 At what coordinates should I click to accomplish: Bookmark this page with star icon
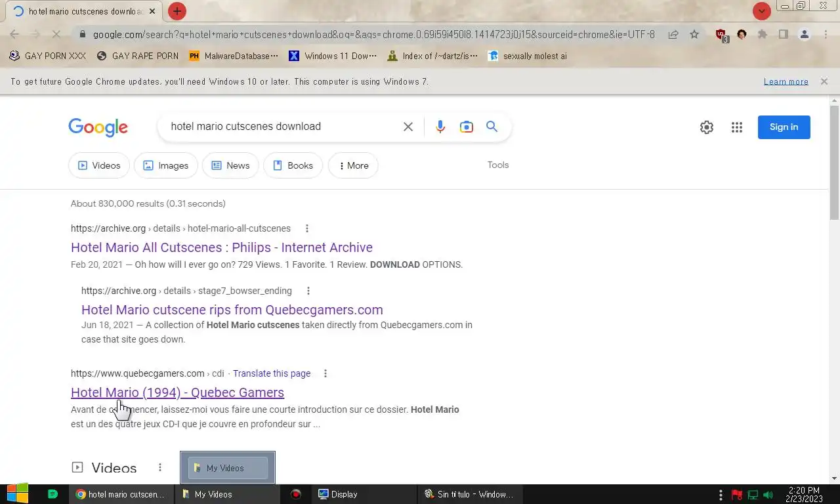pyautogui.click(x=694, y=35)
